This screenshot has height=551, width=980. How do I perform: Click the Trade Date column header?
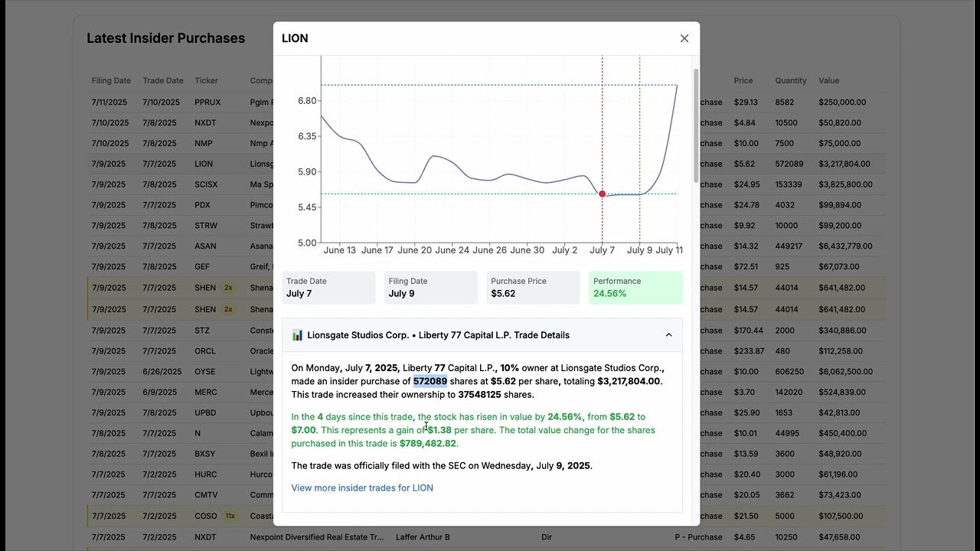point(162,80)
